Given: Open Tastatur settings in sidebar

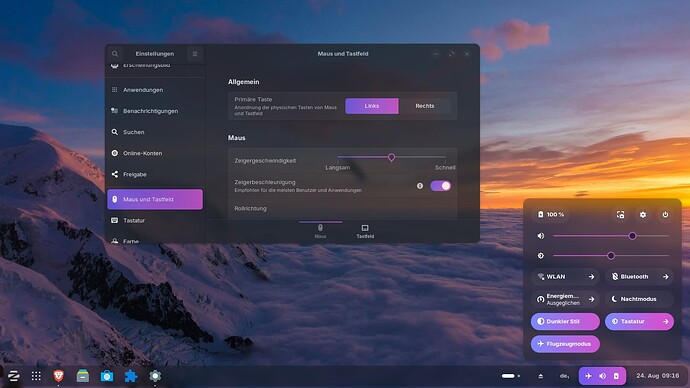Looking at the screenshot, I should click(155, 220).
